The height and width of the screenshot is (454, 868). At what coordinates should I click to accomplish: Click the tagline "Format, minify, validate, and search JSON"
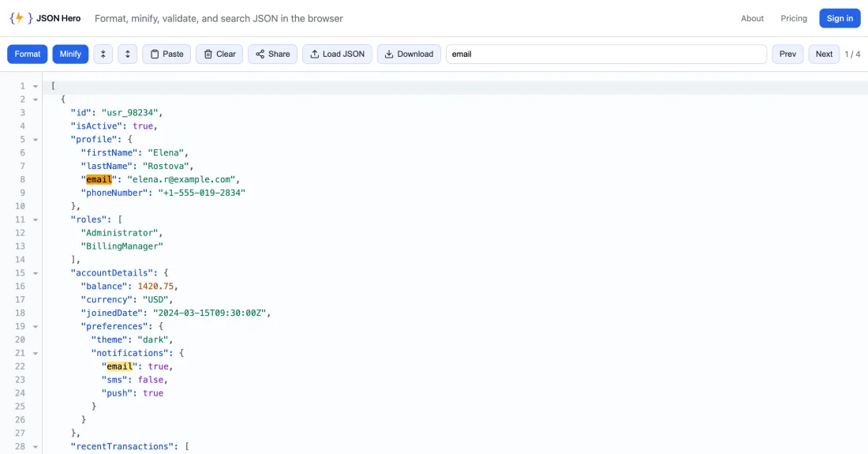219,18
